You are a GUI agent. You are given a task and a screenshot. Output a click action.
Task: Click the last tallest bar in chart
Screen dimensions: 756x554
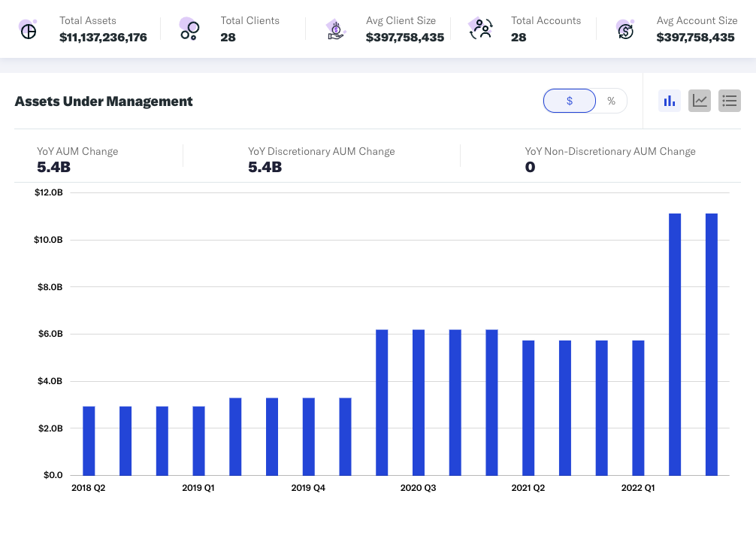(711, 344)
